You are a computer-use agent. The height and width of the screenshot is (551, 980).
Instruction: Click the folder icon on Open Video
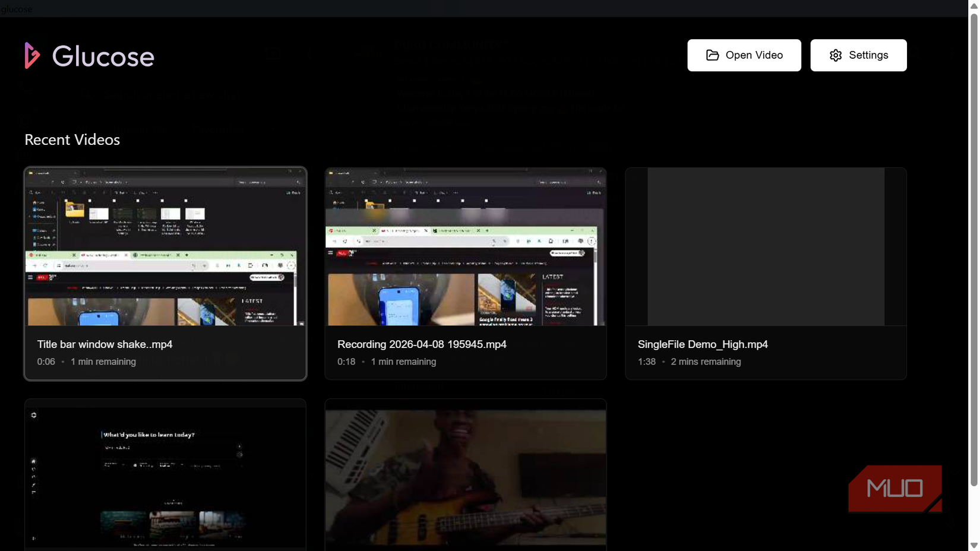pyautogui.click(x=712, y=55)
